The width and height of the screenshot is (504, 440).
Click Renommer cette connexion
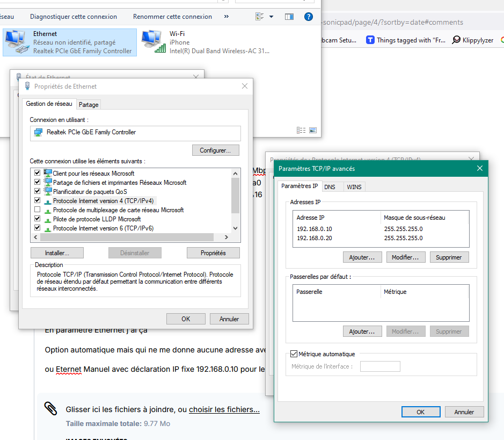pos(172,17)
